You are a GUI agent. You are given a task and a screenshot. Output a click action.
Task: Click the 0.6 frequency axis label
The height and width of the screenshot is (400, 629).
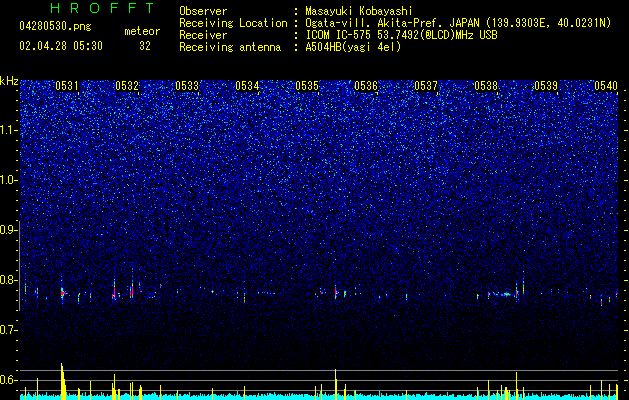[x=9, y=380]
